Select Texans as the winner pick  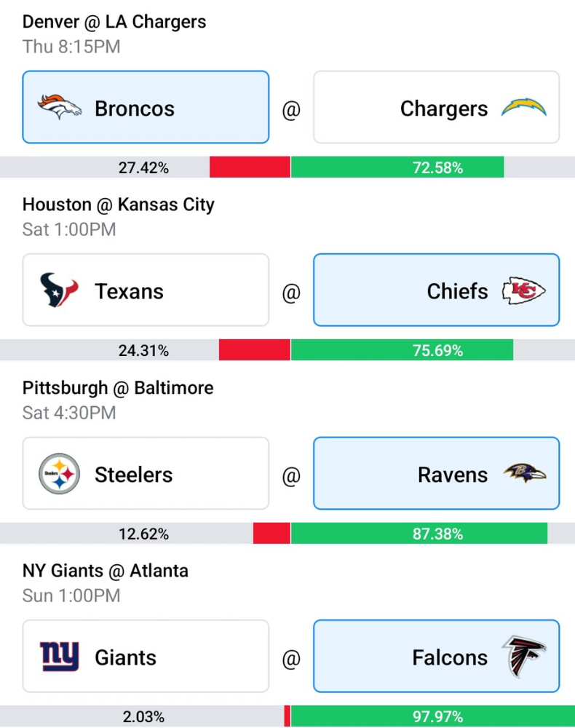[x=146, y=290]
